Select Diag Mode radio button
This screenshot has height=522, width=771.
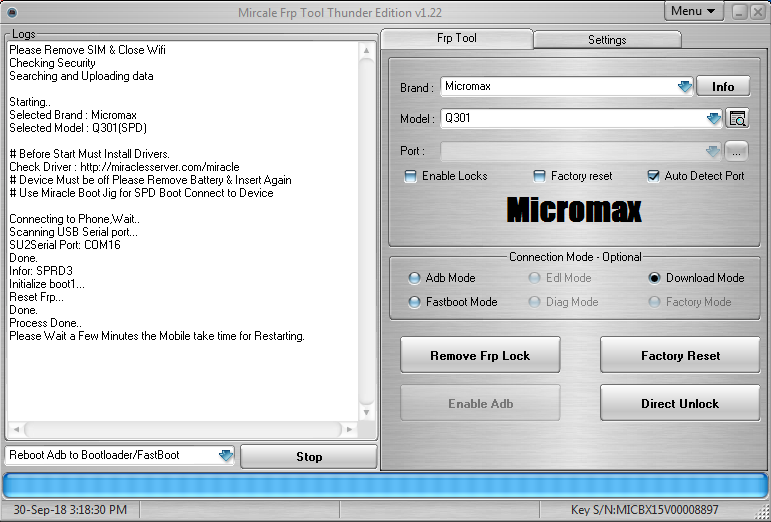[x=534, y=302]
